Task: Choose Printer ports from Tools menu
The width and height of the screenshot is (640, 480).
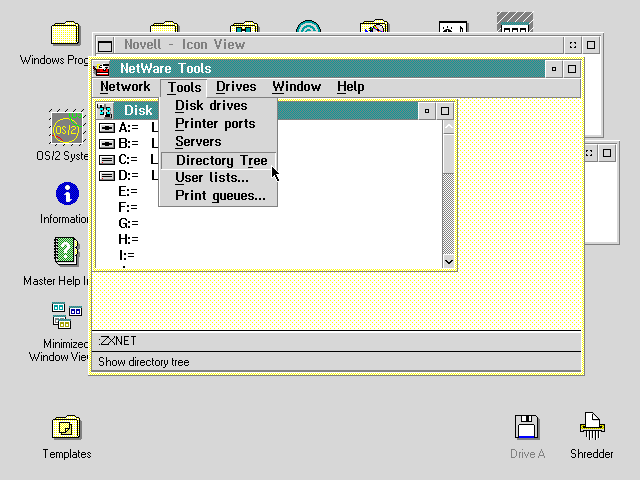Action: (218, 124)
